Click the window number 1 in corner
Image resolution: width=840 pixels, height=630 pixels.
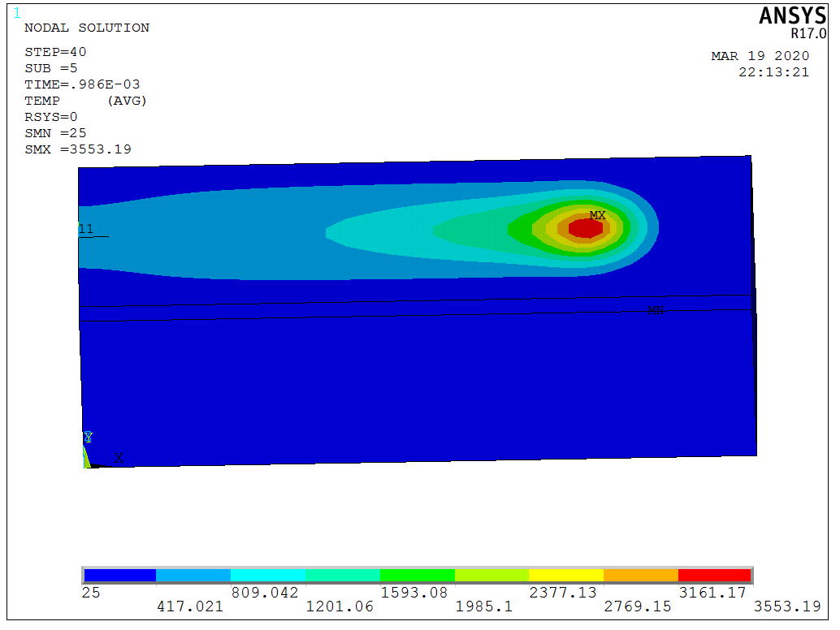pos(17,12)
